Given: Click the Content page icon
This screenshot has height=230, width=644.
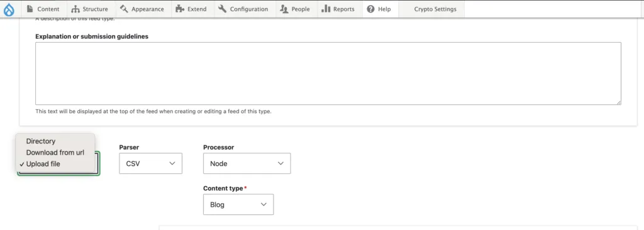Looking at the screenshot, I should (30, 9).
